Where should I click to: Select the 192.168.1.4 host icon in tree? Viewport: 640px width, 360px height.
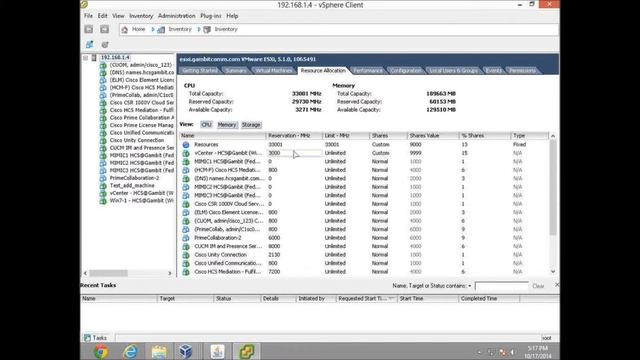94,58
